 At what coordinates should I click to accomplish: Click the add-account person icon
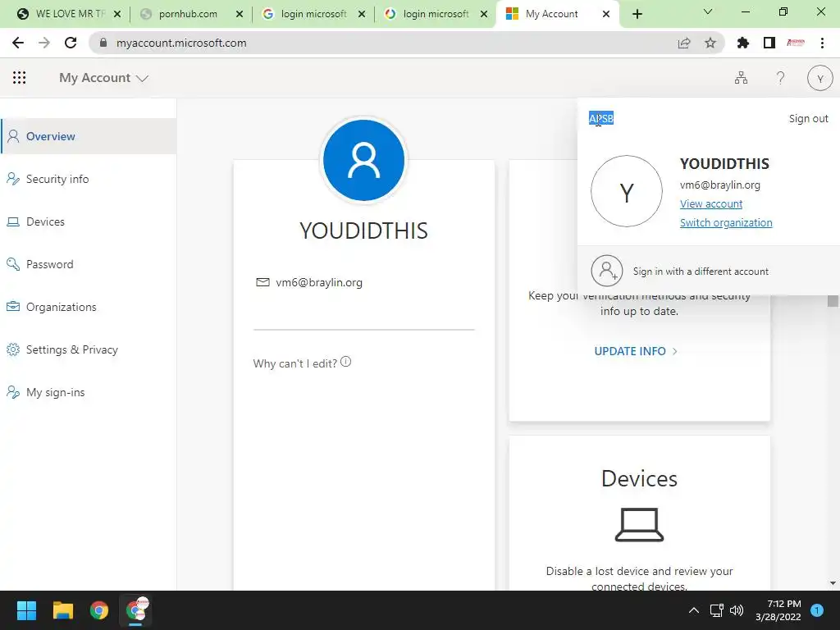pyautogui.click(x=606, y=271)
